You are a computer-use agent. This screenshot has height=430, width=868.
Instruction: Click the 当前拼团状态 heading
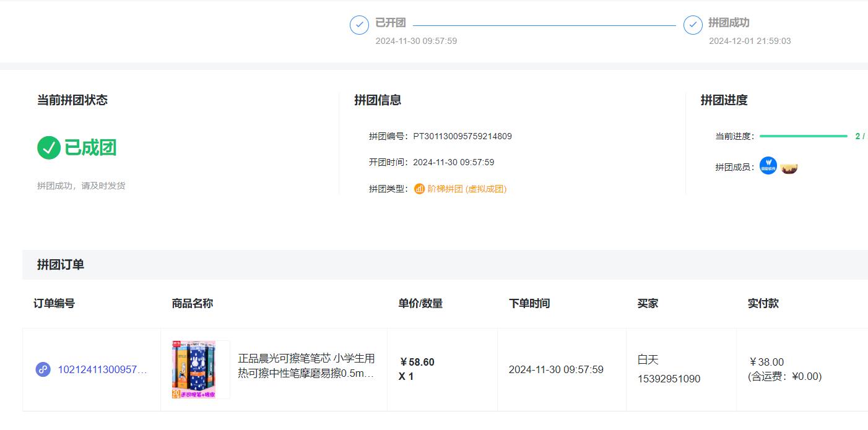pyautogui.click(x=72, y=100)
